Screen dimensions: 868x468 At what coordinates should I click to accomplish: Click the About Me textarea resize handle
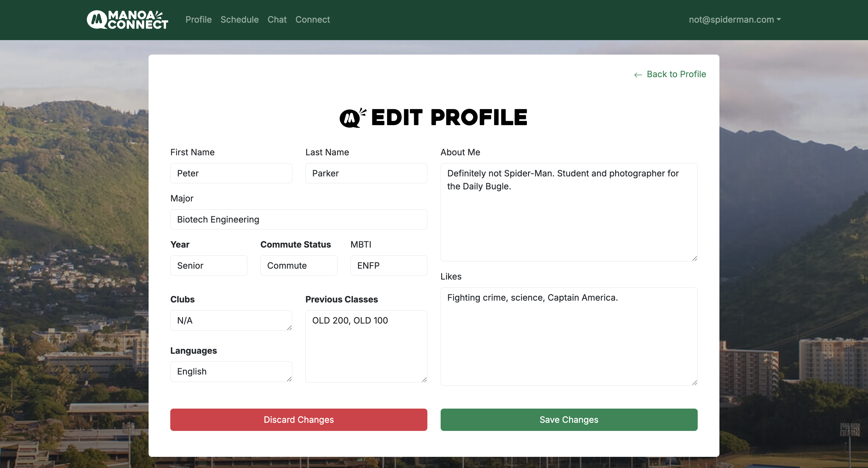(694, 258)
